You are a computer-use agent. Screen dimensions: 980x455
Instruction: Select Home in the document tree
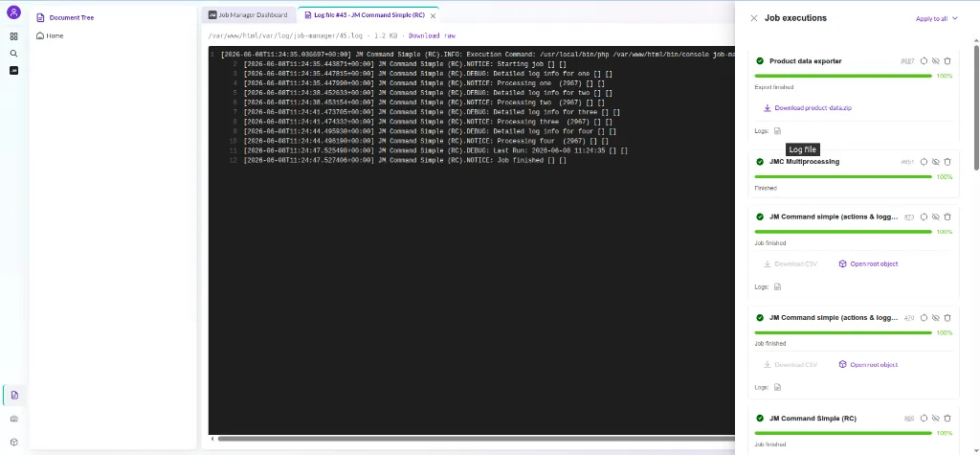pyautogui.click(x=50, y=35)
